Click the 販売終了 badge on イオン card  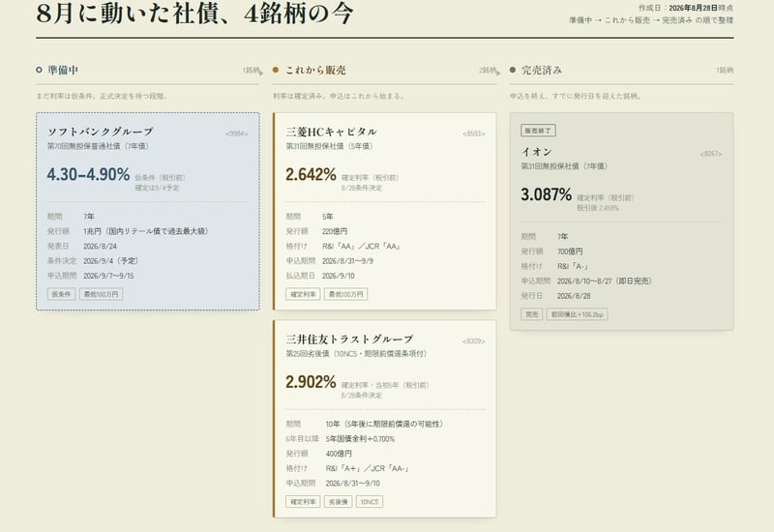click(x=538, y=131)
